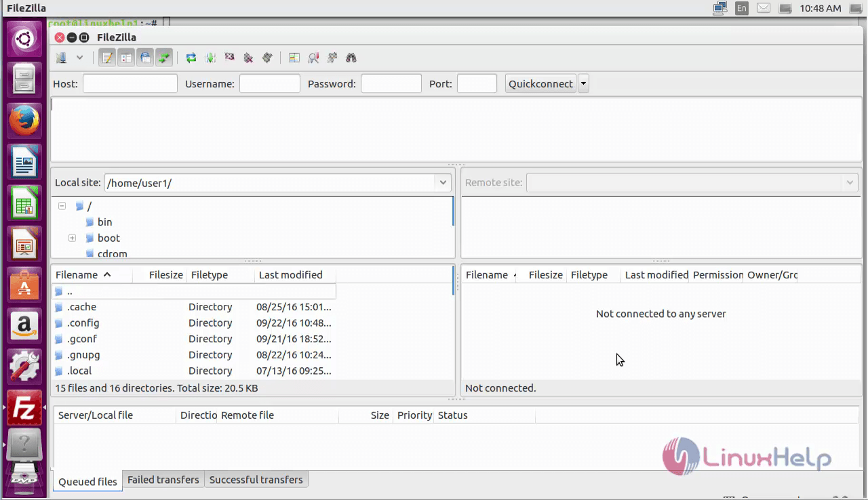This screenshot has width=868, height=500.
Task: Toggle synchronized browsing icon
Action: coord(332,58)
